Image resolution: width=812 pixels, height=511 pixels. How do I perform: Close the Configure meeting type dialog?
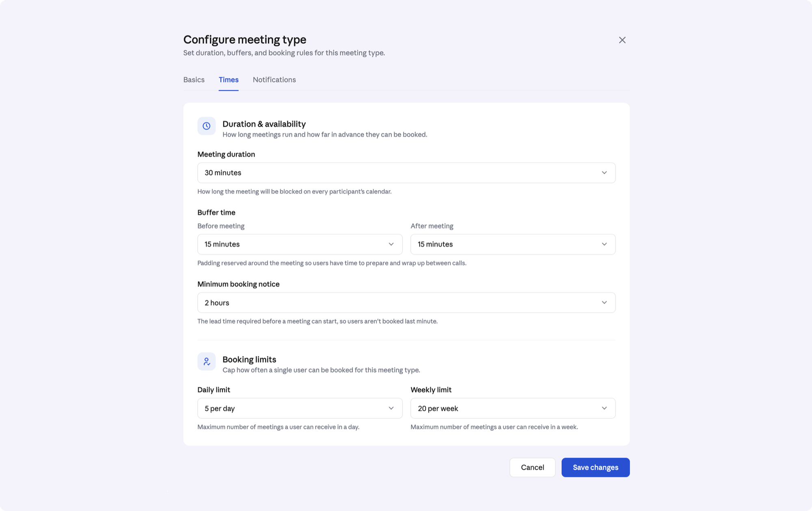(x=622, y=40)
